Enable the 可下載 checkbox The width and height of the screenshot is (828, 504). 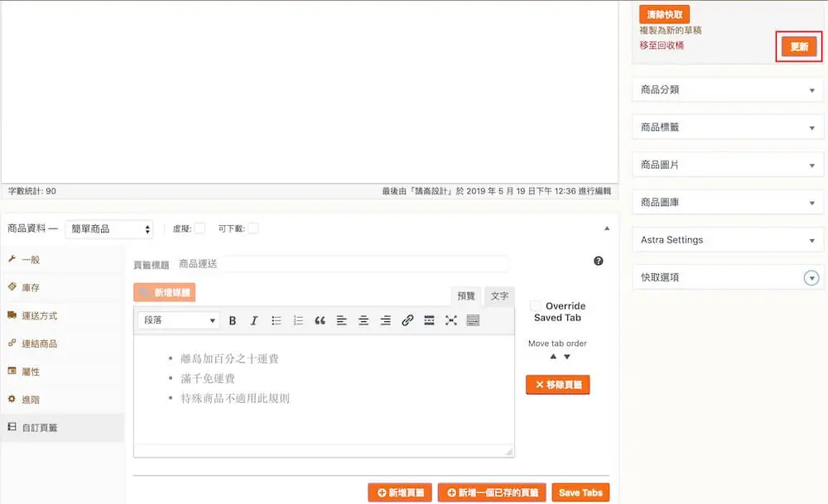[x=253, y=228]
